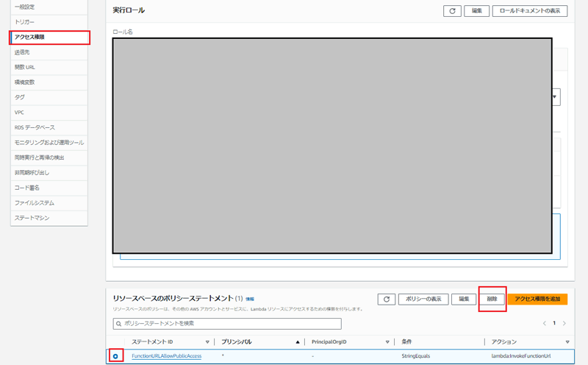Go to previous page of policy statements

pyautogui.click(x=544, y=323)
